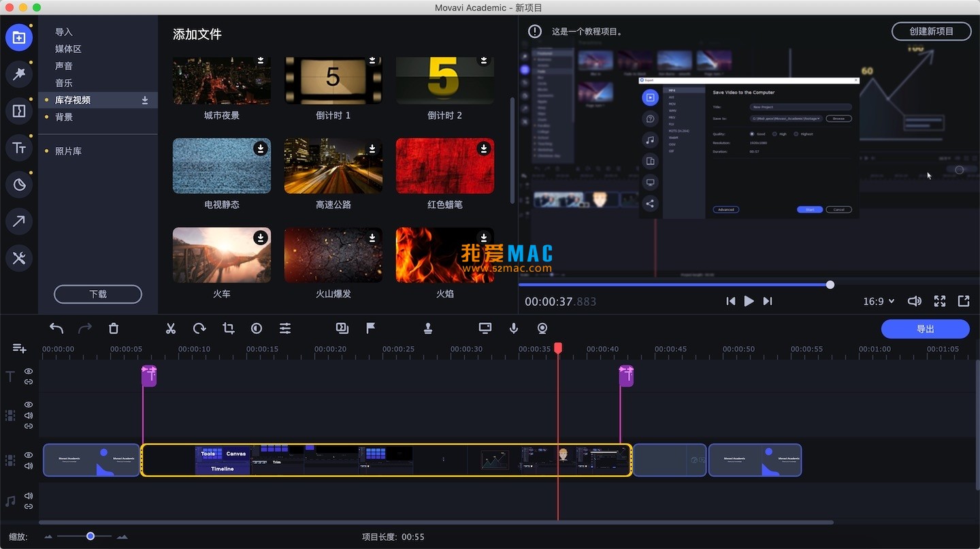Toggle link on title track
The height and width of the screenshot is (549, 980).
coord(29,382)
